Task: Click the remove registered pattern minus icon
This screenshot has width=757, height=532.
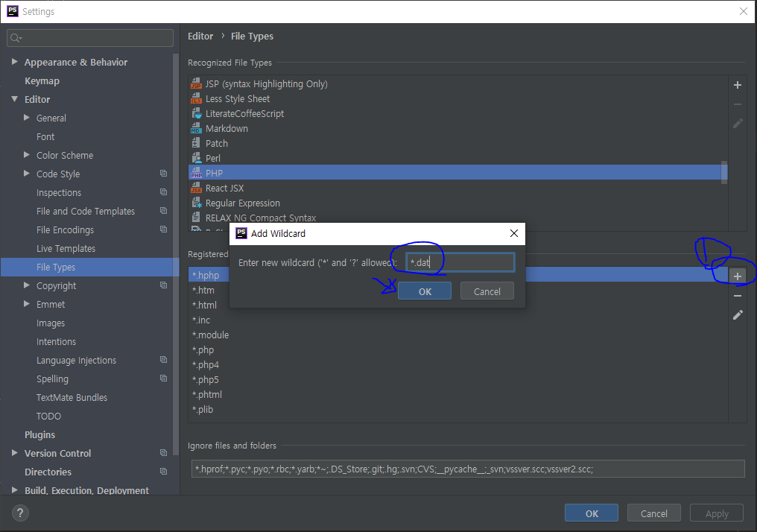Action: coord(737,296)
